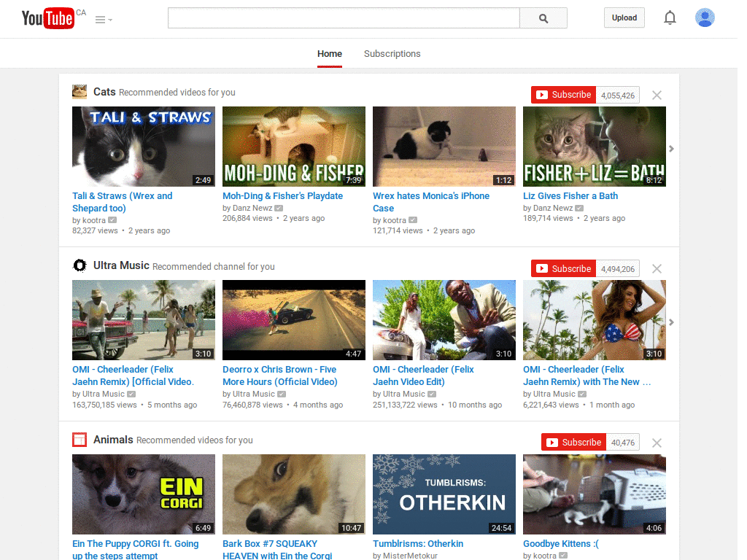The height and width of the screenshot is (560, 747).
Task: Click the 163,750,185 views text
Action: point(104,405)
